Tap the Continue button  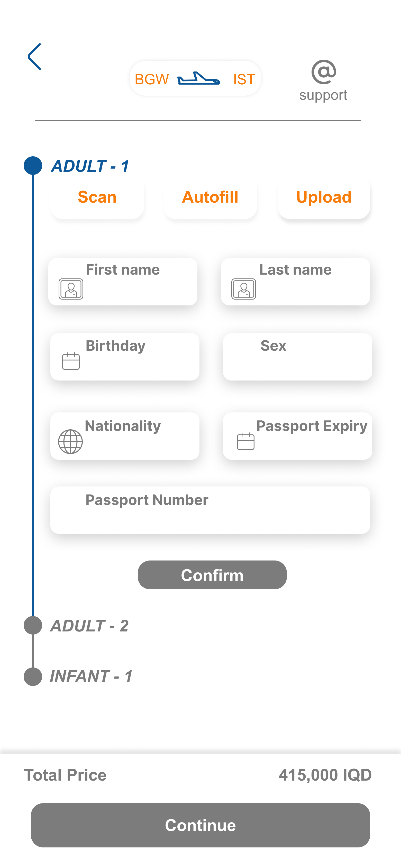[x=200, y=825]
